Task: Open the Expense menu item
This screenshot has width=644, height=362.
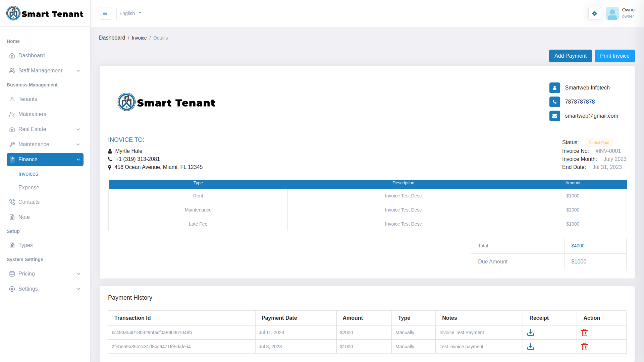Action: coord(29,188)
